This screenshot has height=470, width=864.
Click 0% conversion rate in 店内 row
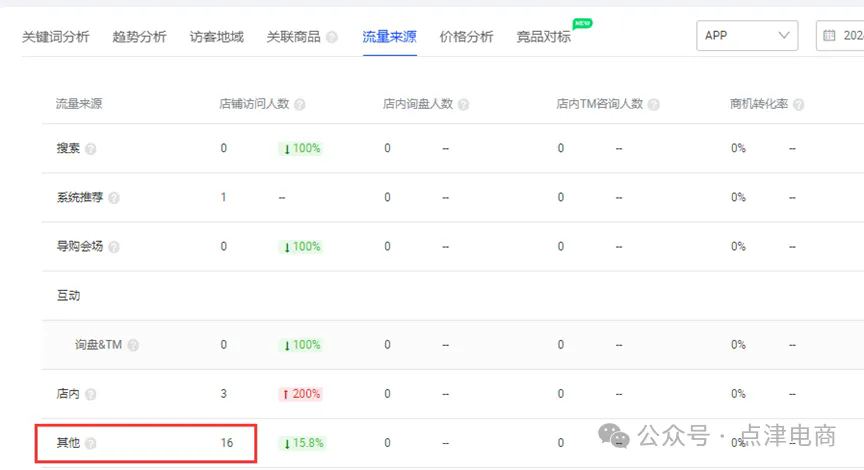(738, 393)
